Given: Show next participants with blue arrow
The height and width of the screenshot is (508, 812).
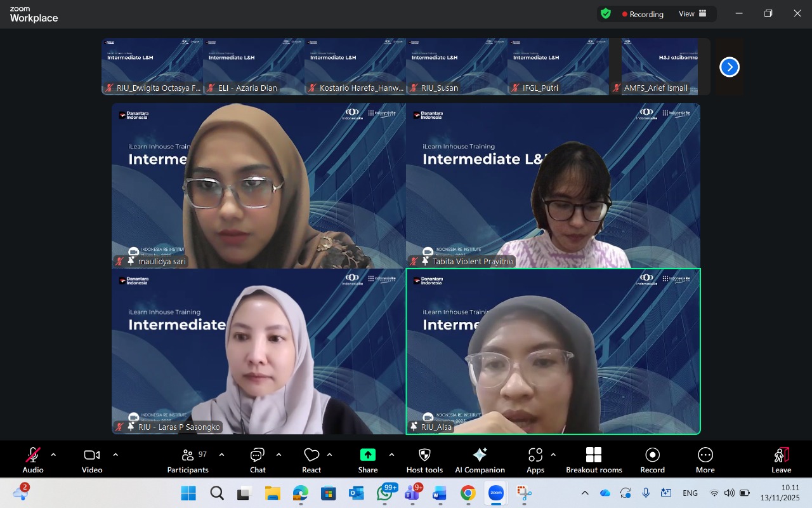Looking at the screenshot, I should click(730, 67).
